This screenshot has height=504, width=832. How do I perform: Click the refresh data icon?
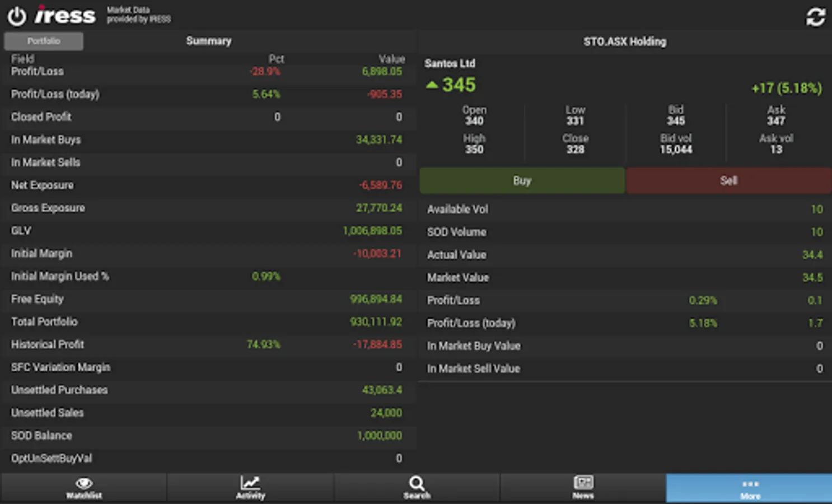(815, 17)
